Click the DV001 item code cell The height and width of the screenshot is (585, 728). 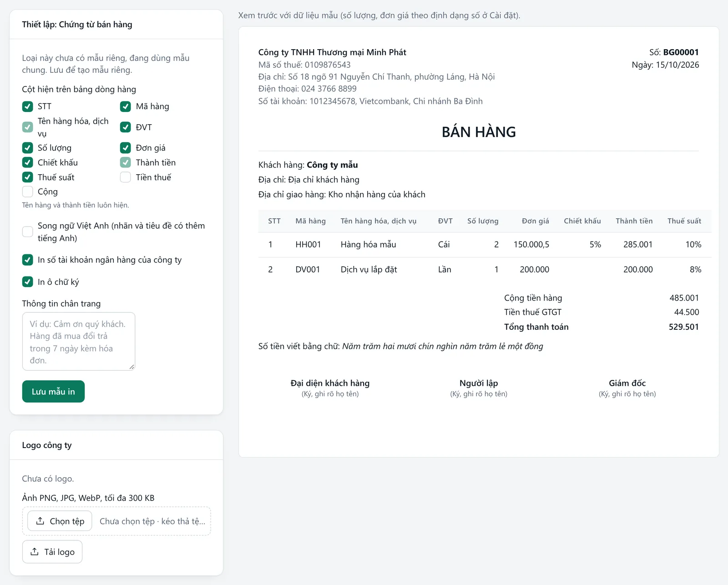point(308,270)
